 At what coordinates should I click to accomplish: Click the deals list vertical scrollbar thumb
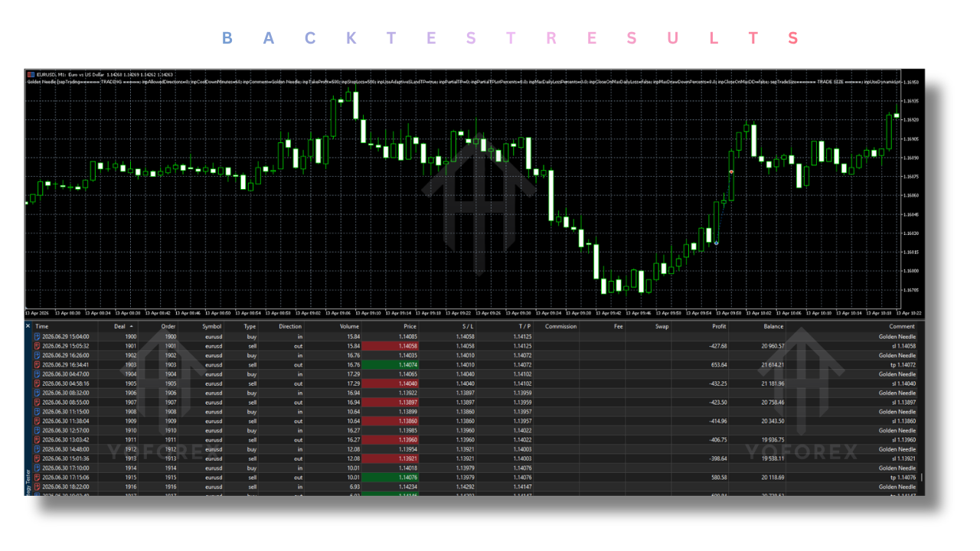click(x=921, y=478)
